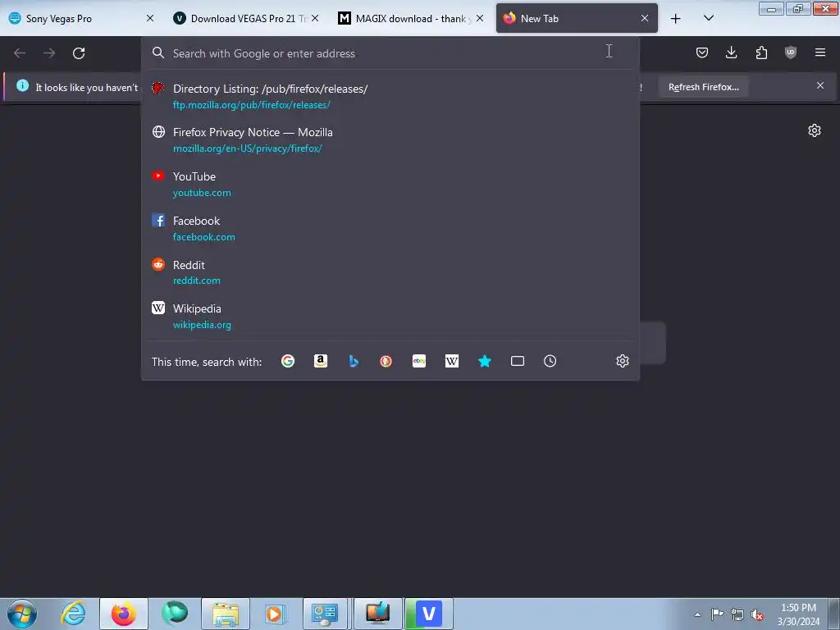Viewport: 840px width, 630px height.
Task: Open New Tab page personalize gear
Action: coord(815,130)
